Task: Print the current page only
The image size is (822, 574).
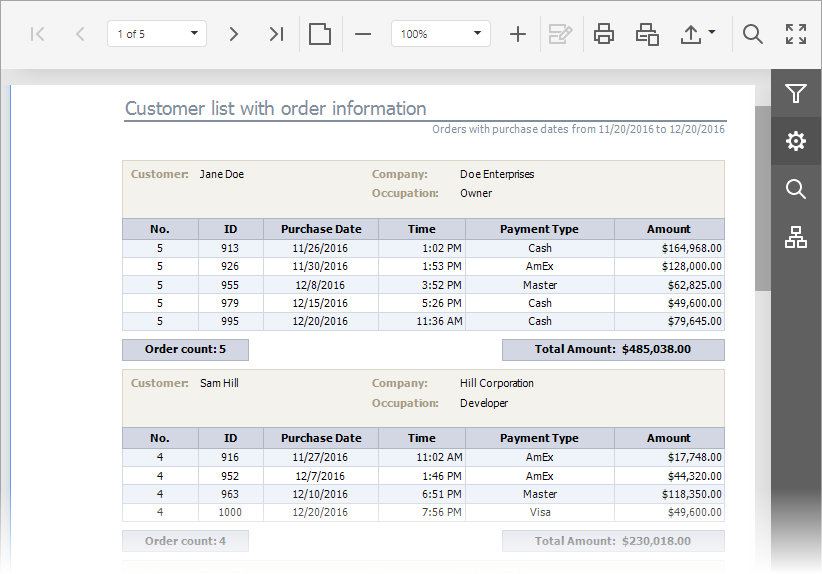Action: coord(647,34)
